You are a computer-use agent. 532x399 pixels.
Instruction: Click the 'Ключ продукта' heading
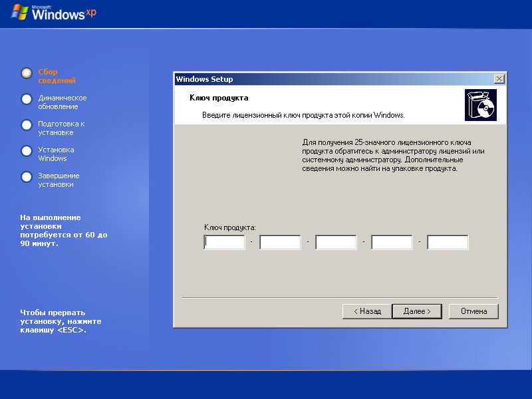[219, 98]
